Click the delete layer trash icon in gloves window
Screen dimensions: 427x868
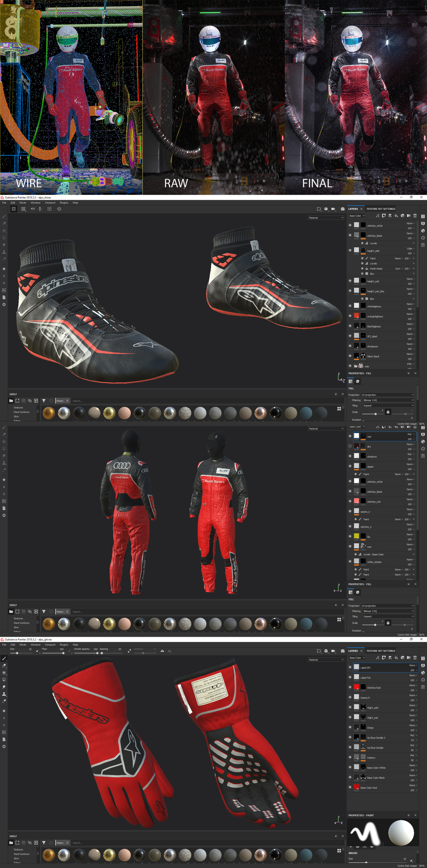415,657
